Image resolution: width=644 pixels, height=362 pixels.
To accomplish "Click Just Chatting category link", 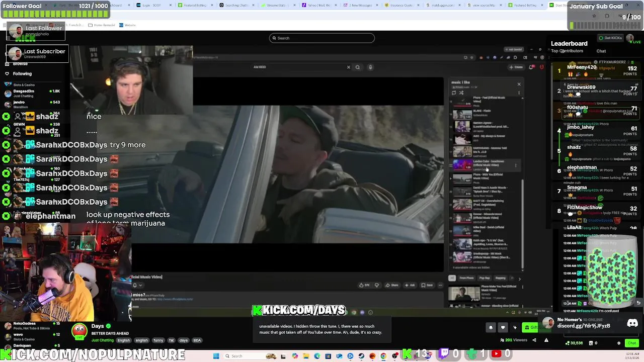I will [102, 340].
